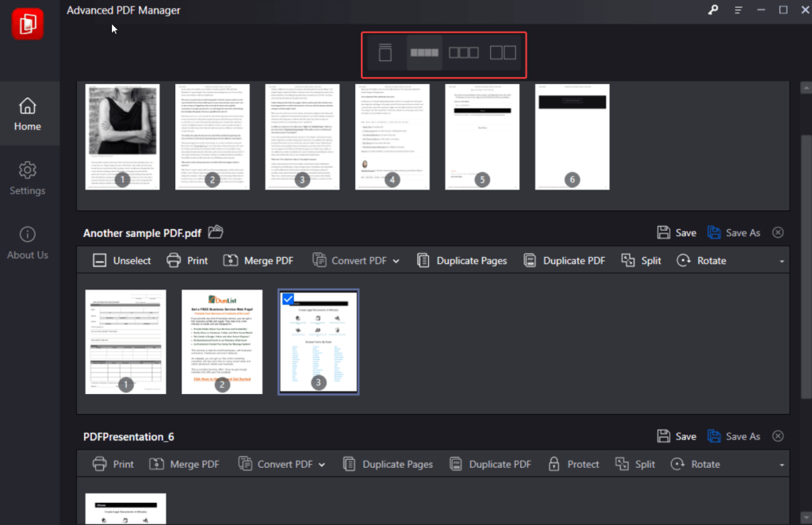The image size is (812, 525).
Task: Close Another sample PDF.pdf document
Action: pos(778,232)
